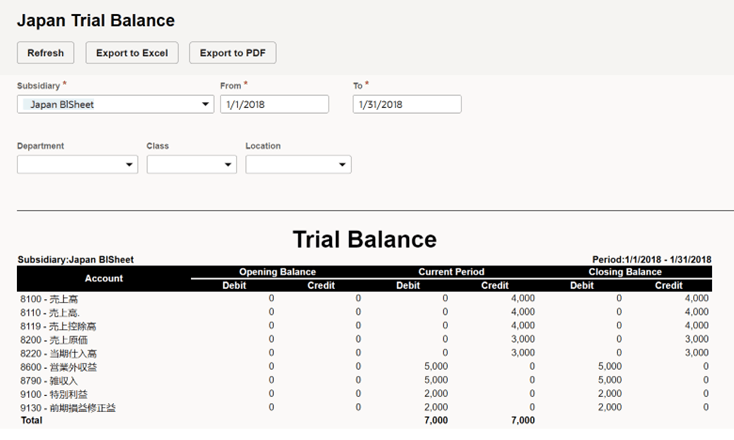Select account row 8200 - 売上原価
The width and height of the screenshot is (734, 440).
pos(54,340)
